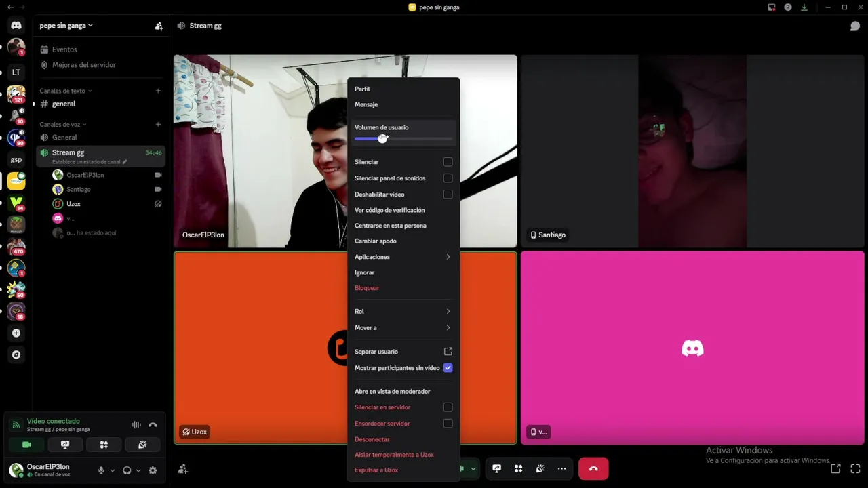Viewport: 868px width, 488px height.
Task: Click Santiago's video tile
Action: point(692,151)
